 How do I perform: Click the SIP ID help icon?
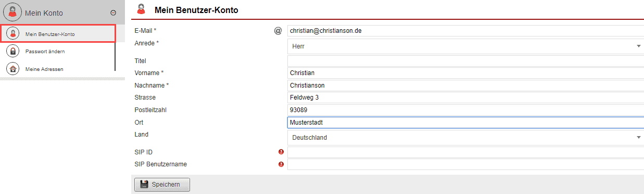(281, 152)
